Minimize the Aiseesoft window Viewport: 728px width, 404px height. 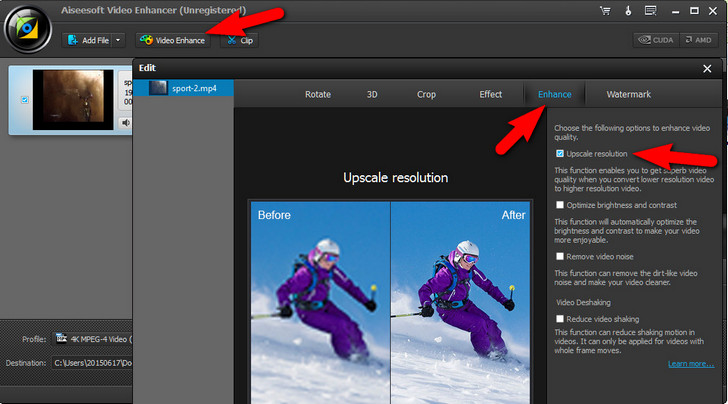pyautogui.click(x=676, y=11)
